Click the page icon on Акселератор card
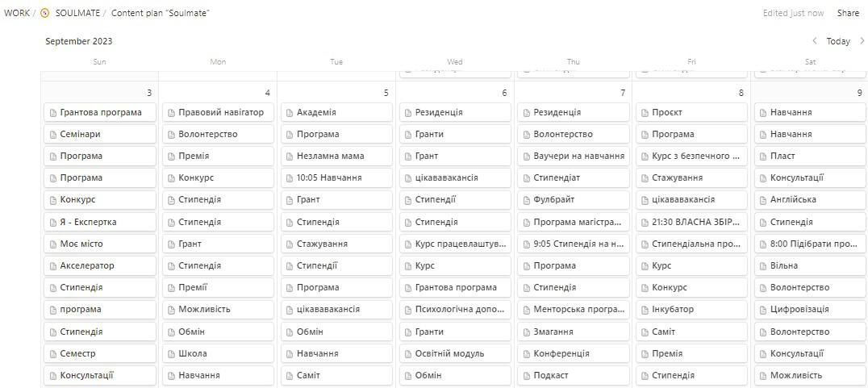This screenshot has width=868, height=388. coord(52,266)
